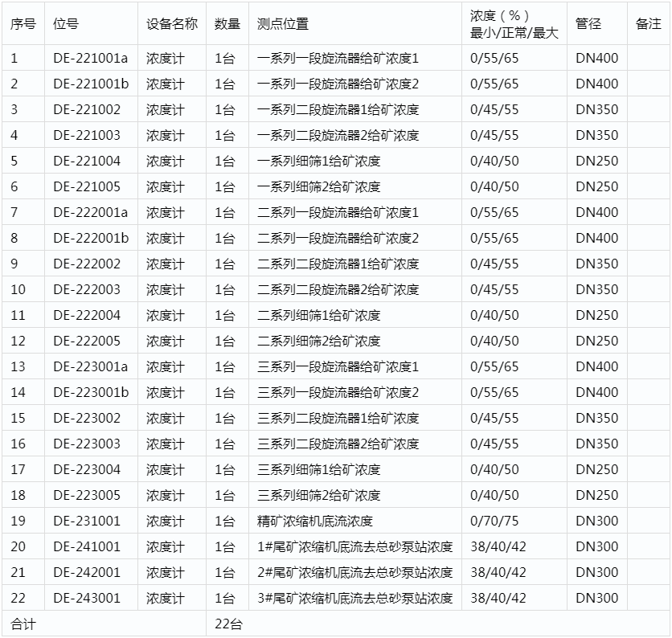The width and height of the screenshot is (672, 638).
Task: Click 2#尾矿浓缩机底流去总砂泵站浓度 cell
Action: (354, 572)
